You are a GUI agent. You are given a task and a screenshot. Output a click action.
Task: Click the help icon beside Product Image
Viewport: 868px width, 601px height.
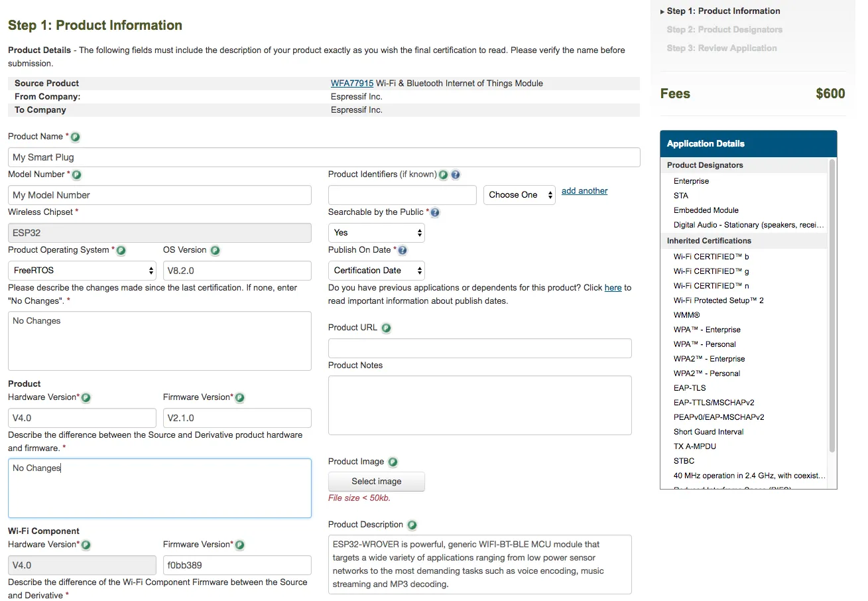pos(393,462)
